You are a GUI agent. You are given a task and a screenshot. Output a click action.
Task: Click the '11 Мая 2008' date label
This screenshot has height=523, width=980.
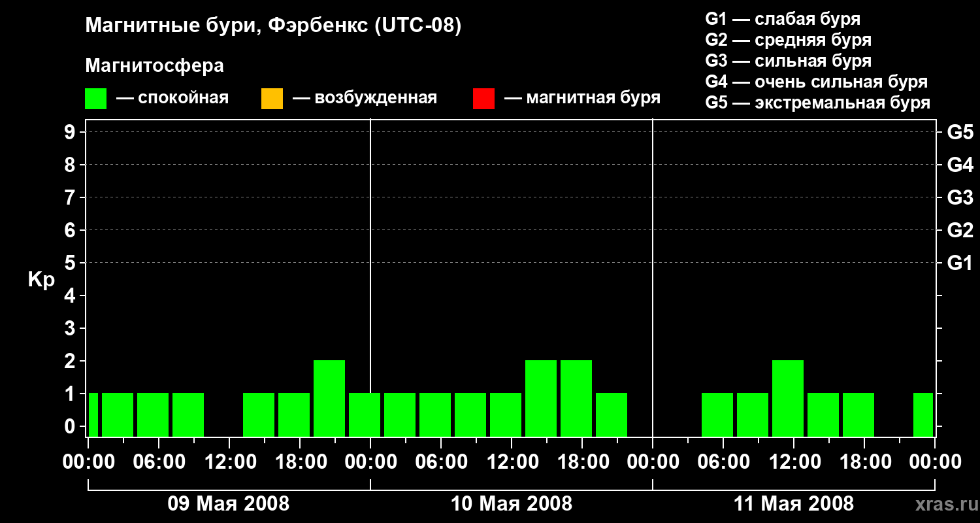pos(794,504)
